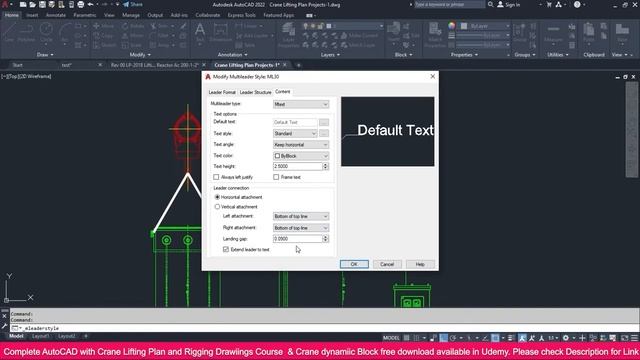
Task: Select Vertical attachment radio button
Action: click(217, 207)
